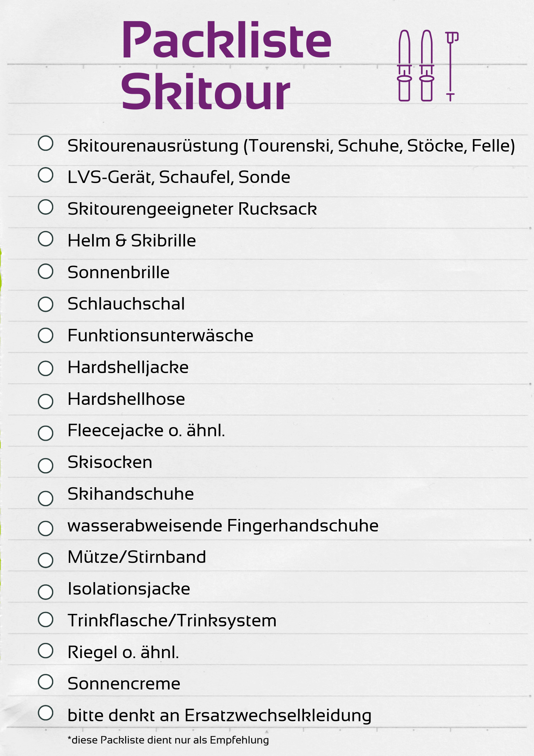Check off Helm & Skibrille
534x756 pixels.
click(46, 239)
